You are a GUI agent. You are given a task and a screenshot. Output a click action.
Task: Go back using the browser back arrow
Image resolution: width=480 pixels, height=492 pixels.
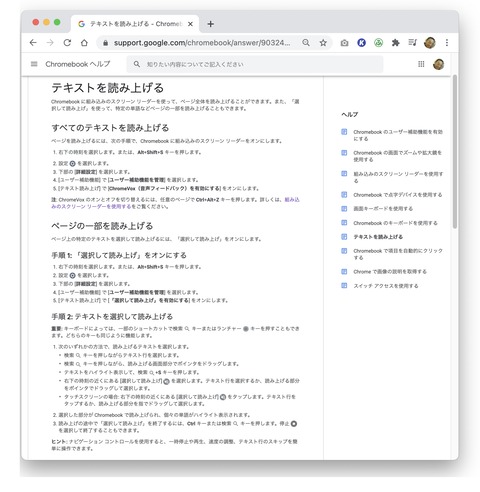point(33,43)
